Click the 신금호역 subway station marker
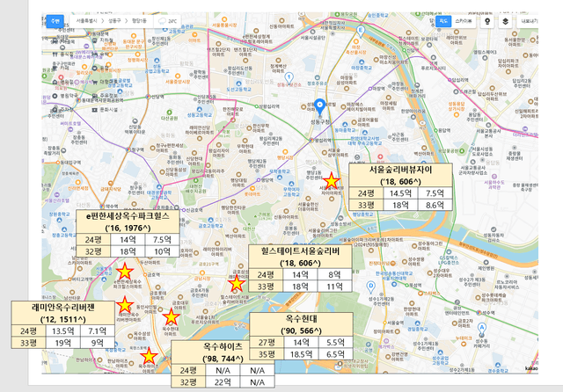The height and width of the screenshot is (392, 563). coord(184,210)
